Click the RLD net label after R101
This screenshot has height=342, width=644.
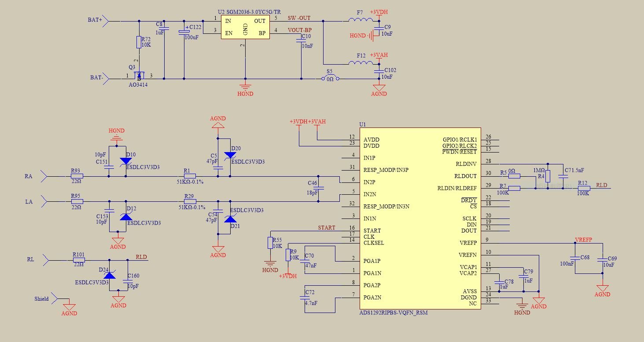[141, 257]
